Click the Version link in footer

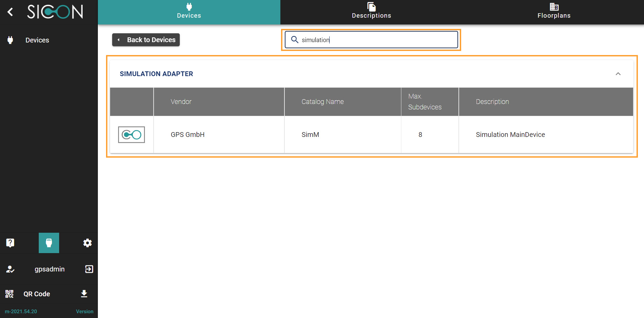(85, 312)
